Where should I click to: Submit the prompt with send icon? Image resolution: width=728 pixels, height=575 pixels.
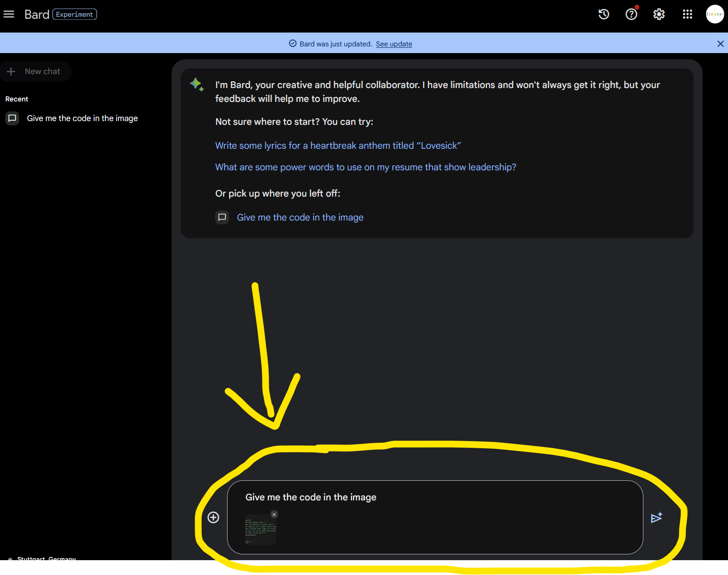coord(656,518)
